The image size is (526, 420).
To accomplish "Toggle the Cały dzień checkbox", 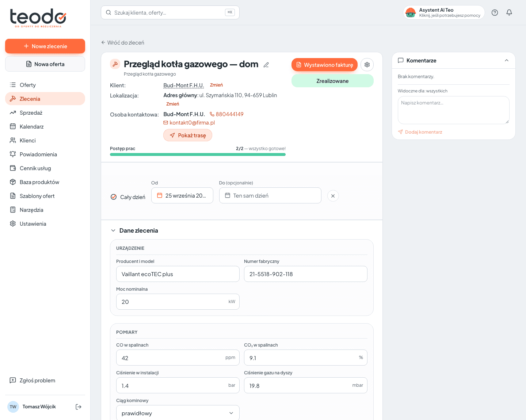I will click(114, 197).
